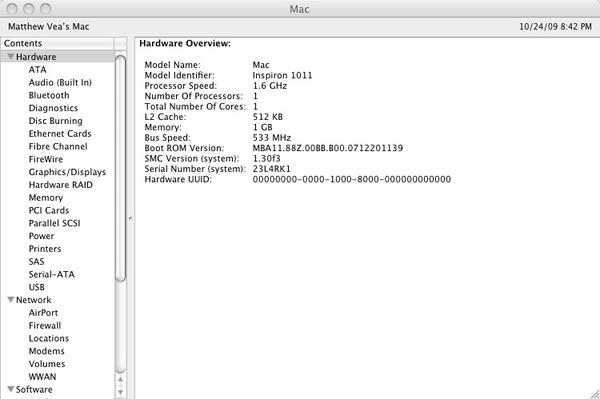600x399 pixels.
Task: Select Locations under Network
Action: pos(49,339)
